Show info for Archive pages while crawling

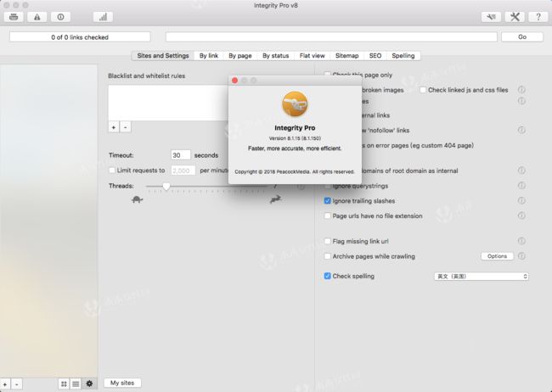521,256
